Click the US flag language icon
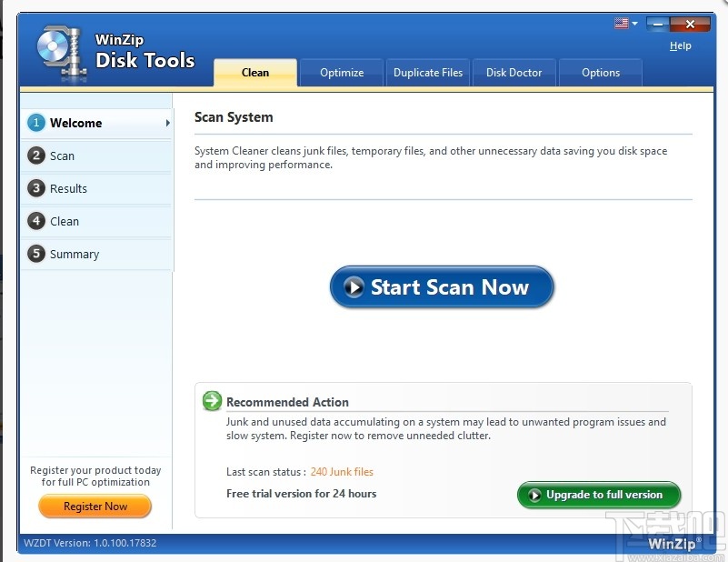This screenshot has width=728, height=562. pos(620,25)
